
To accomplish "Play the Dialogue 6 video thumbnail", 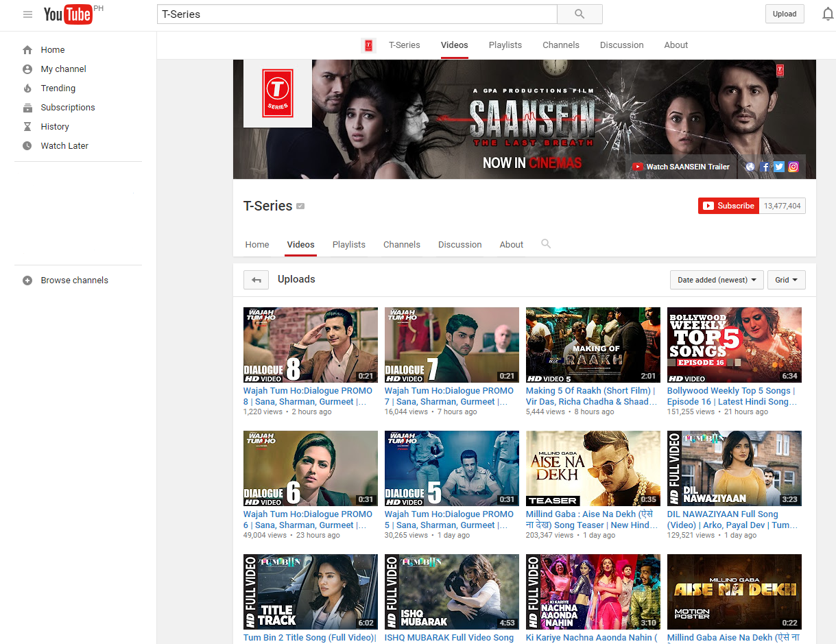I will coord(311,468).
